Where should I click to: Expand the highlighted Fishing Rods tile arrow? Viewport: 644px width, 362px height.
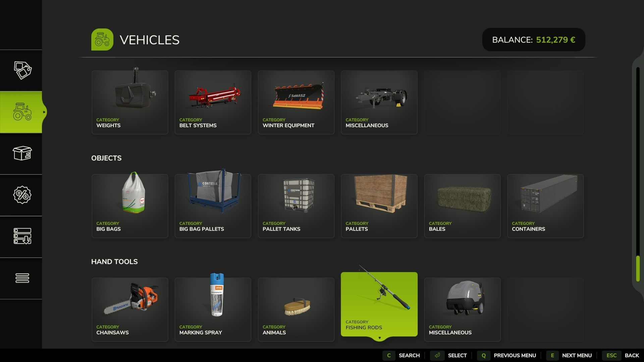379,338
